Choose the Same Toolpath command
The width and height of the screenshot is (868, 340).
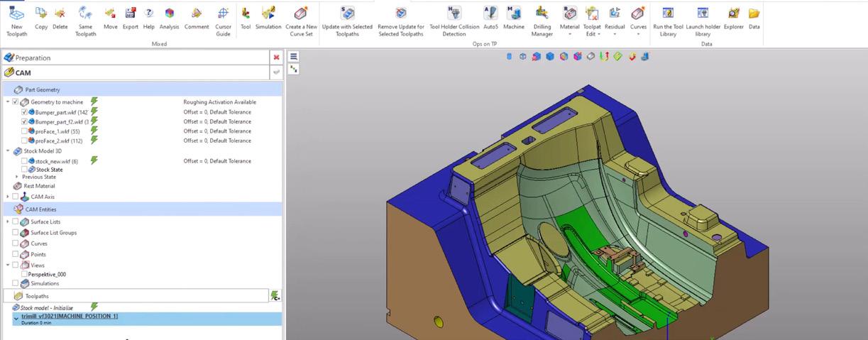(x=85, y=20)
